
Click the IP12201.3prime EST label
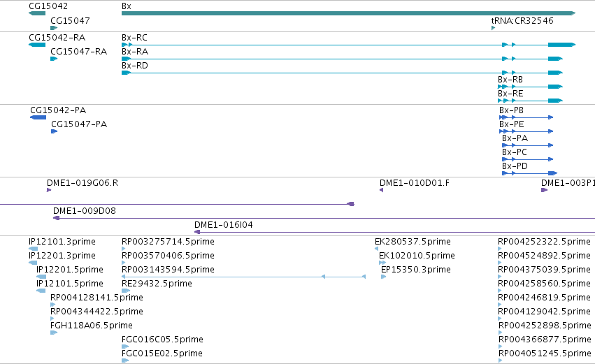click(x=62, y=256)
